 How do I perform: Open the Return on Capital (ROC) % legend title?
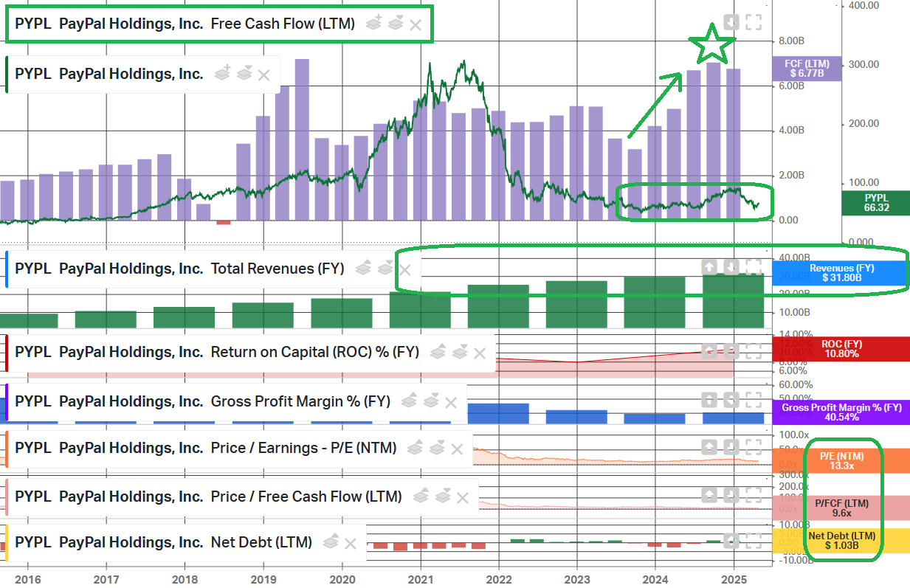pos(217,352)
